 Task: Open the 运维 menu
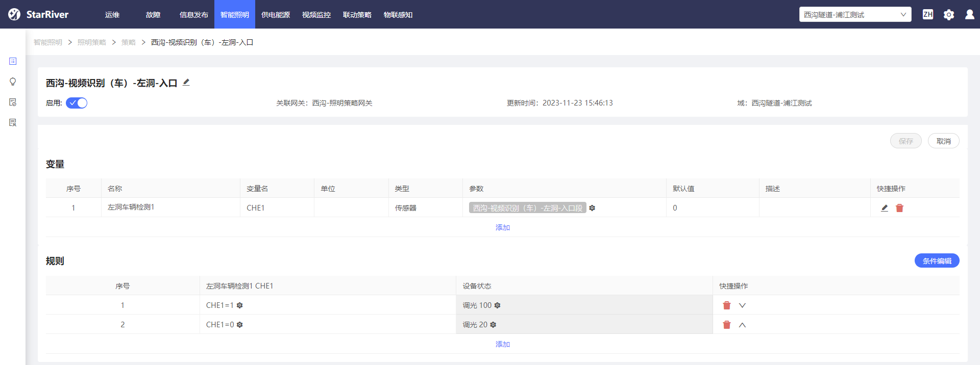[x=112, y=15]
